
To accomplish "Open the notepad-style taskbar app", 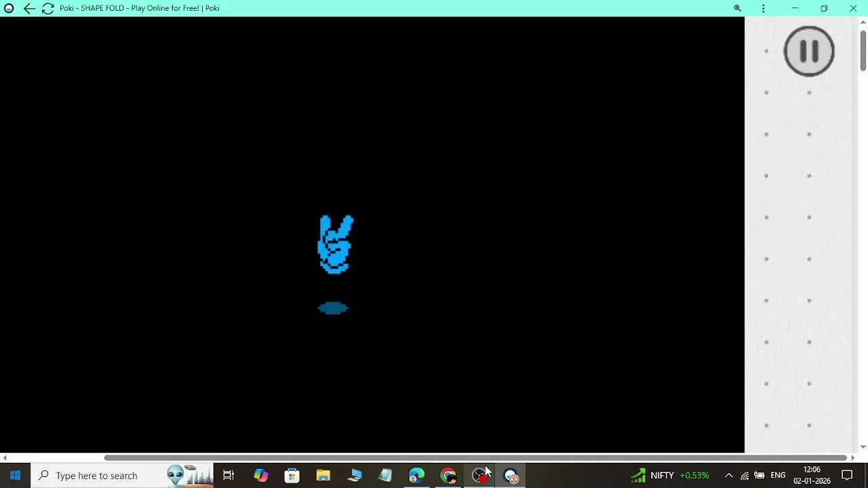I will (x=385, y=475).
